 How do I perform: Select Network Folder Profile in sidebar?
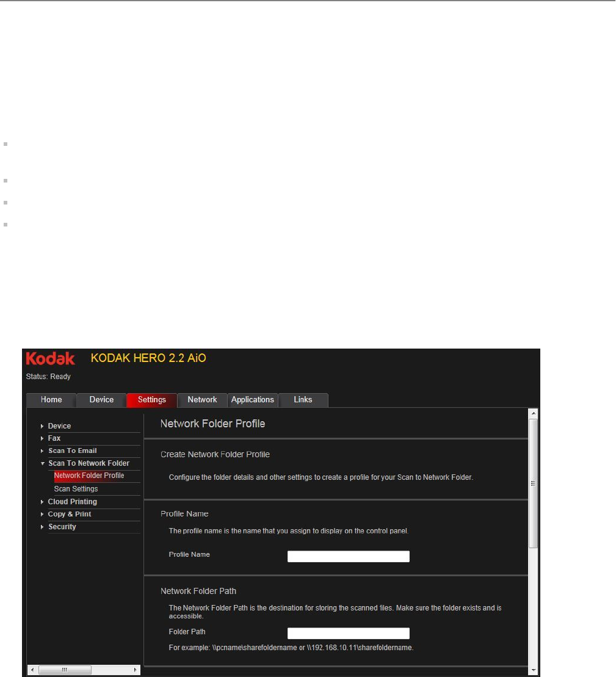[89, 476]
